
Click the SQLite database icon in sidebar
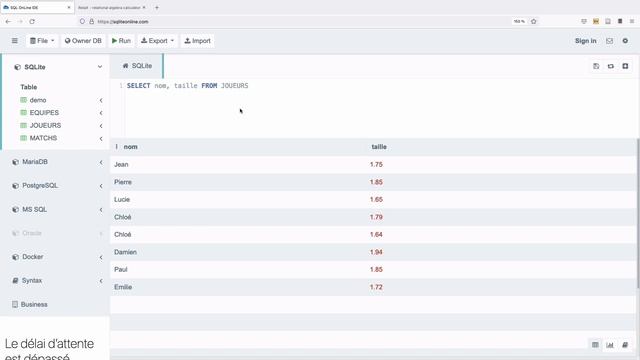pyautogui.click(x=17, y=67)
